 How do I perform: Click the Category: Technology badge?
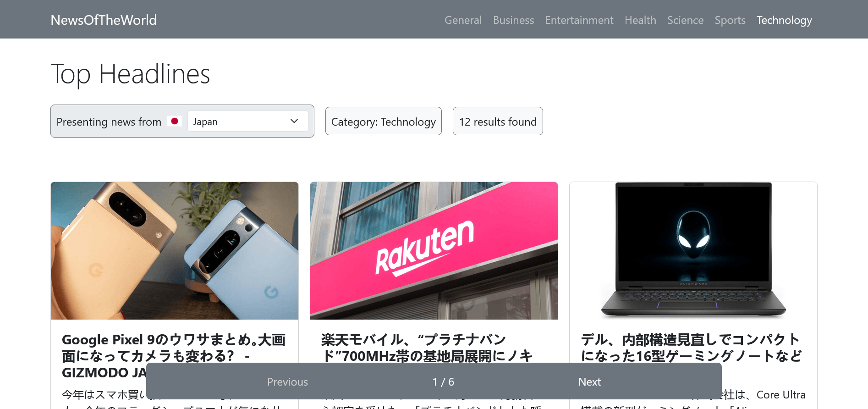[x=384, y=122]
